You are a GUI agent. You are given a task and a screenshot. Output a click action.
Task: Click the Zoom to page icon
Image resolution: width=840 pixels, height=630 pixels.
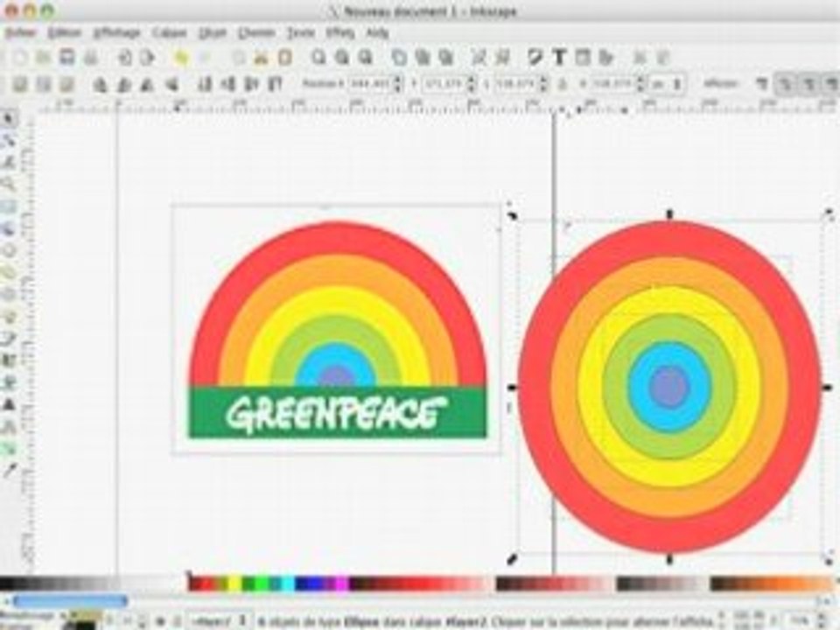pos(366,58)
